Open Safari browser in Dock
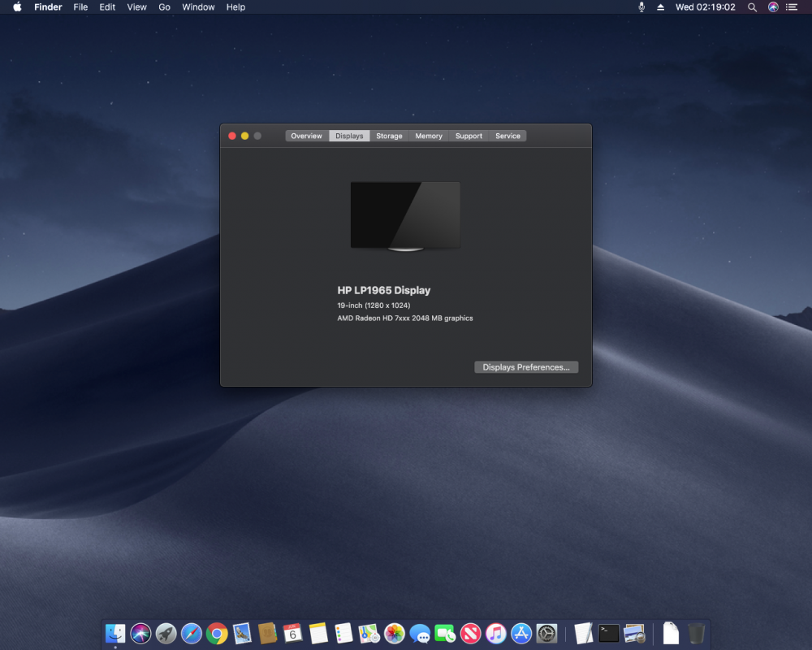Image resolution: width=812 pixels, height=650 pixels. [191, 634]
